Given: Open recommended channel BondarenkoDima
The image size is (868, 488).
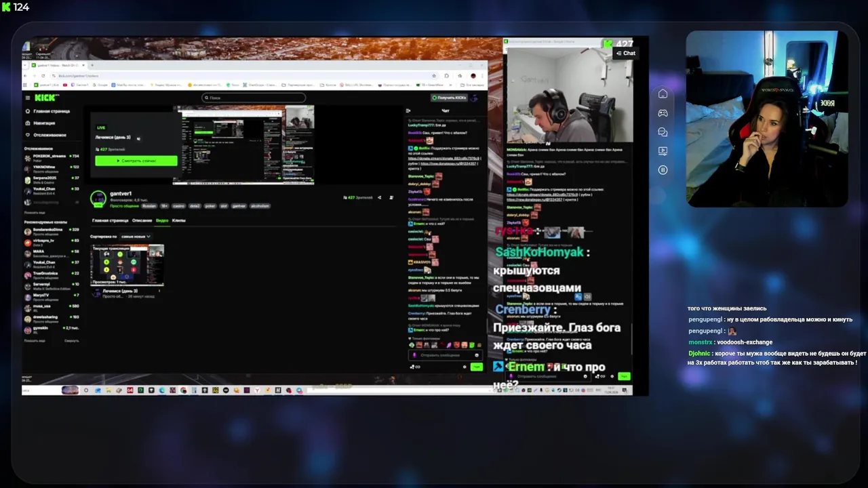Looking at the screenshot, I should [x=52, y=231].
